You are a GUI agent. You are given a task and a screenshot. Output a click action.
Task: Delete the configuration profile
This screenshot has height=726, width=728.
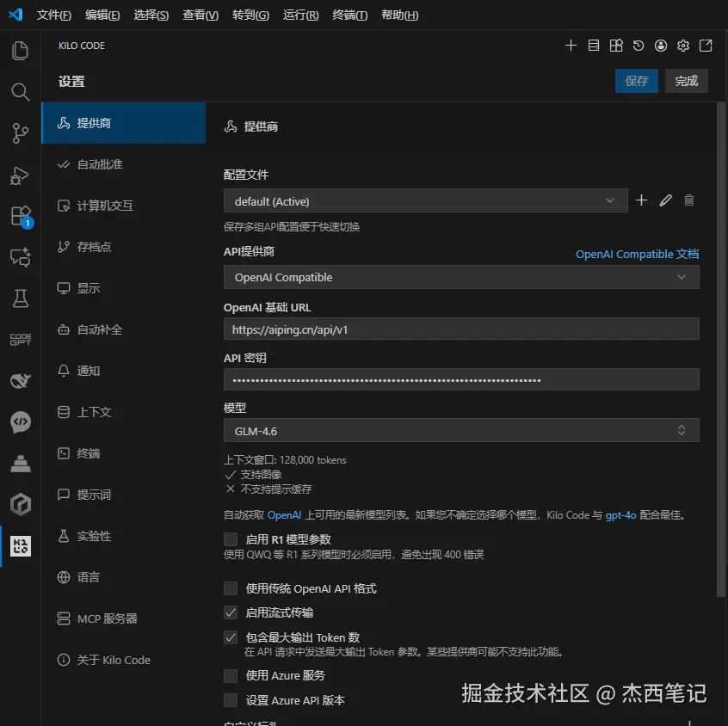coord(689,200)
